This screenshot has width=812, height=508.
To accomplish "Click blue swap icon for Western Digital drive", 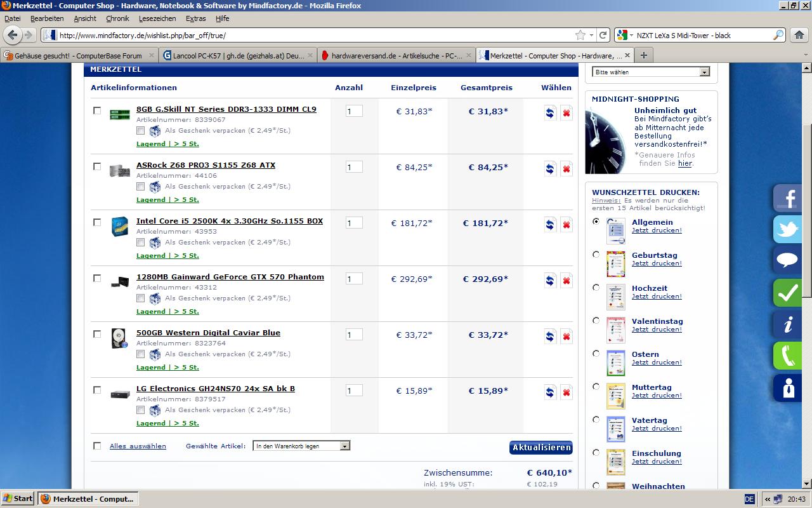I will (550, 337).
